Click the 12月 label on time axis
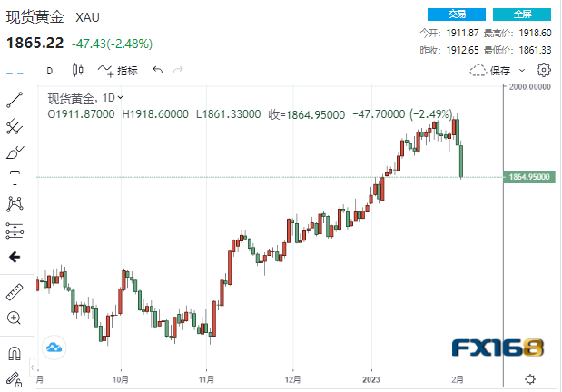562x392 pixels. (293, 379)
